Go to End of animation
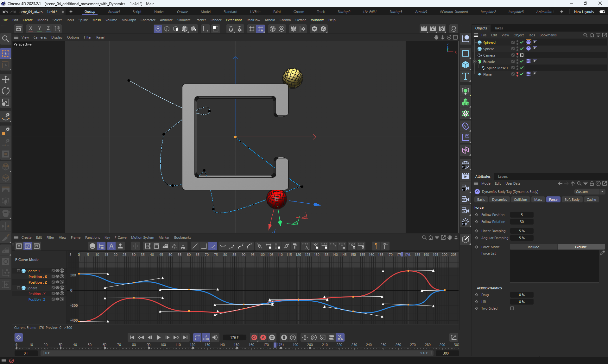 pyautogui.click(x=185, y=337)
